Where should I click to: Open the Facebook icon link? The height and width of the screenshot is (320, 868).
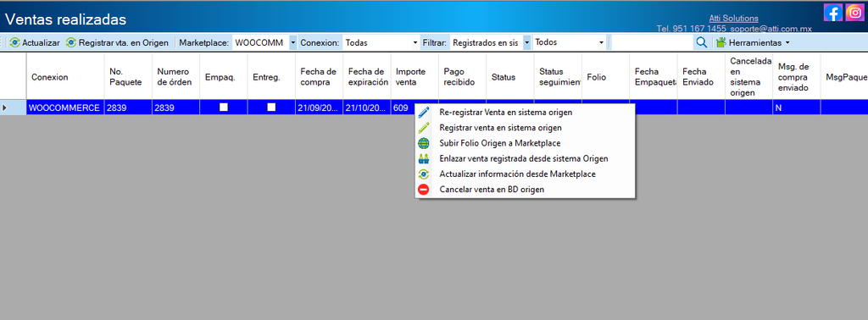pyautogui.click(x=833, y=12)
